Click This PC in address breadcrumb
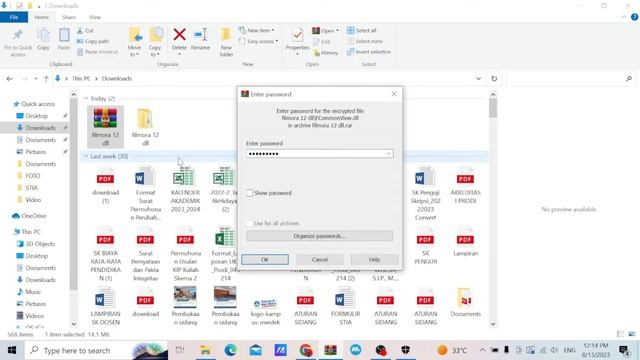This screenshot has width=640, height=360. point(81,78)
